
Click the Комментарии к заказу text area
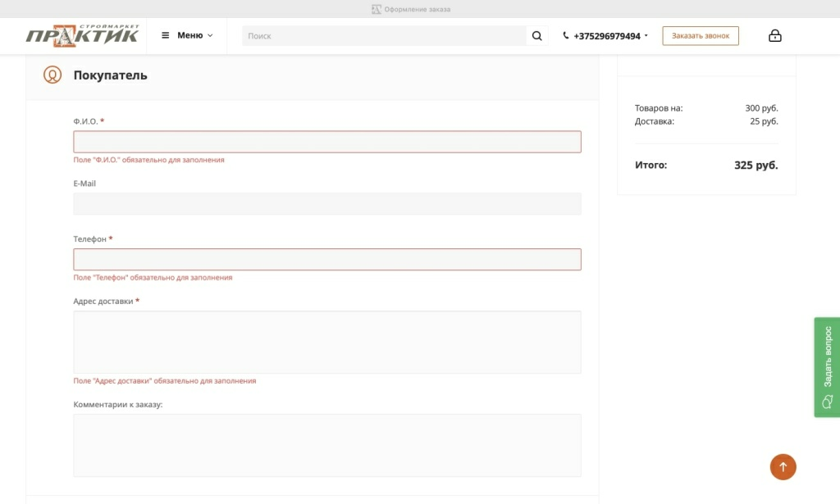(x=327, y=445)
